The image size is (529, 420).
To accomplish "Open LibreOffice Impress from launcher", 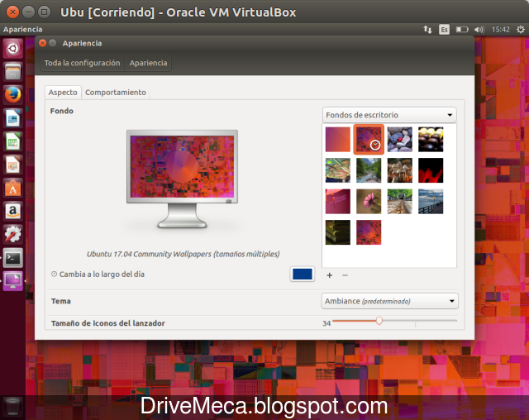I will (13, 165).
